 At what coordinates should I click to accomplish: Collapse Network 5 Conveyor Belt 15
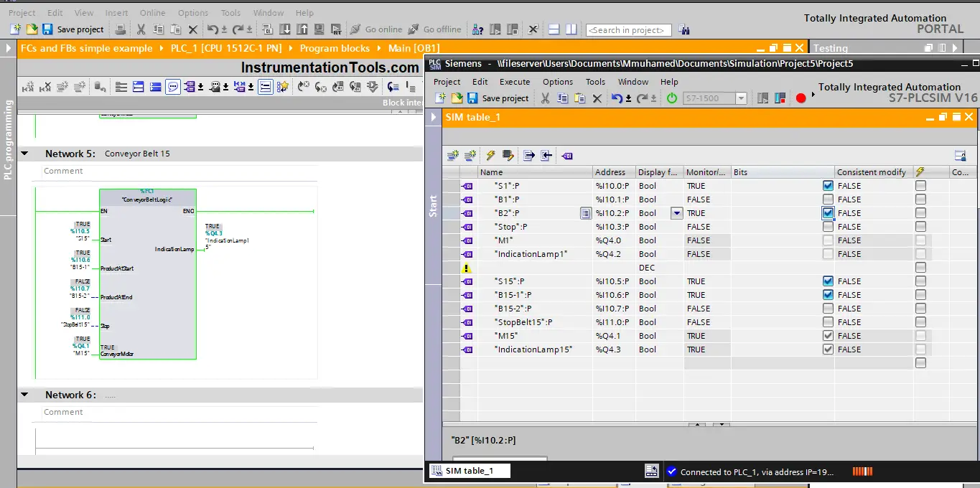point(25,154)
